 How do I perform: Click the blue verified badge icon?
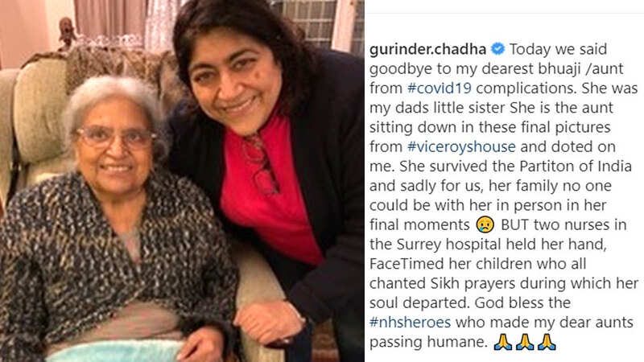[498, 49]
